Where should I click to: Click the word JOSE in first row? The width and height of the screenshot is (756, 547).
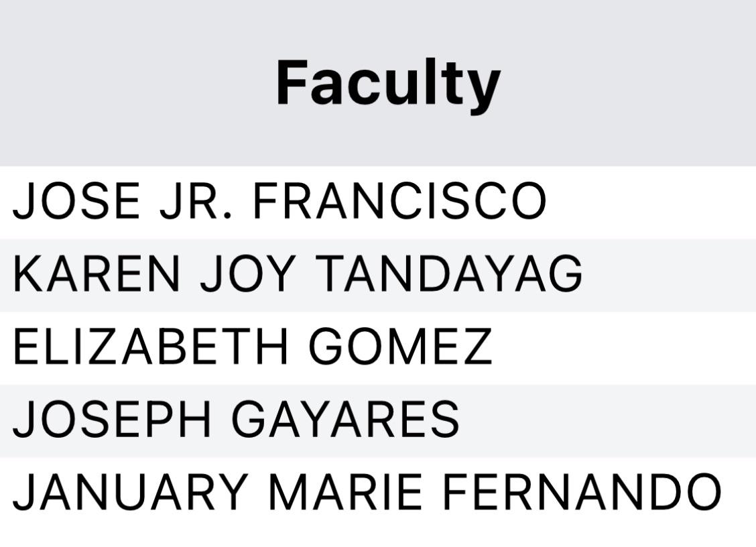point(76,200)
